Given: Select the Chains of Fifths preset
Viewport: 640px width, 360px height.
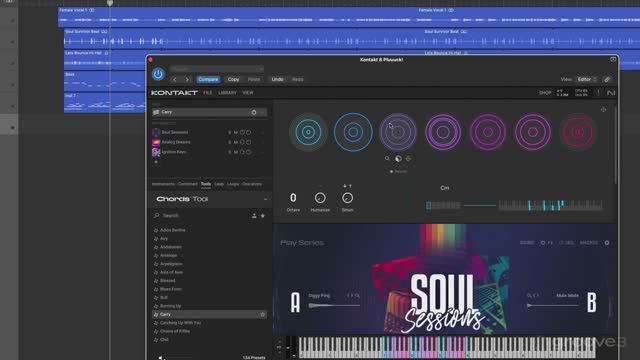Looking at the screenshot, I should (x=175, y=331).
